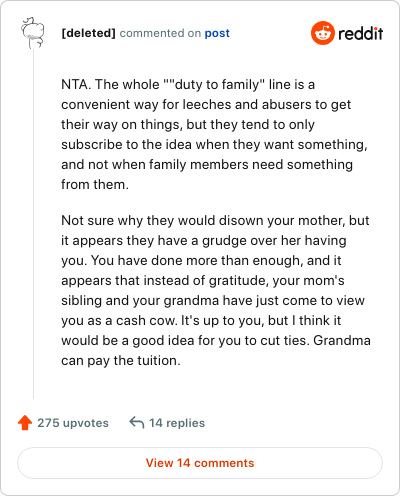Click the sentence "can pay the tuition."
The image size is (400, 496).
pyautogui.click(x=121, y=361)
